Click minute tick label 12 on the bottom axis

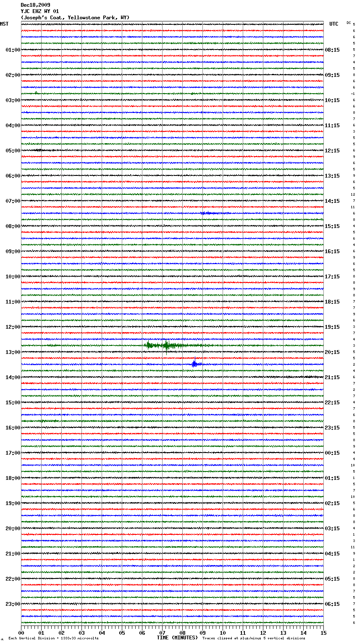click(263, 633)
